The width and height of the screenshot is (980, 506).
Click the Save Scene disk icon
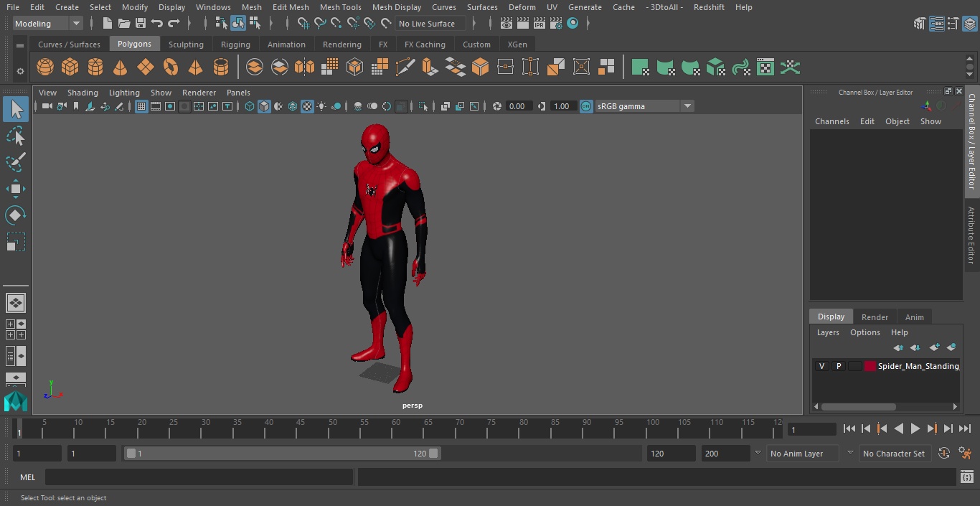point(141,24)
